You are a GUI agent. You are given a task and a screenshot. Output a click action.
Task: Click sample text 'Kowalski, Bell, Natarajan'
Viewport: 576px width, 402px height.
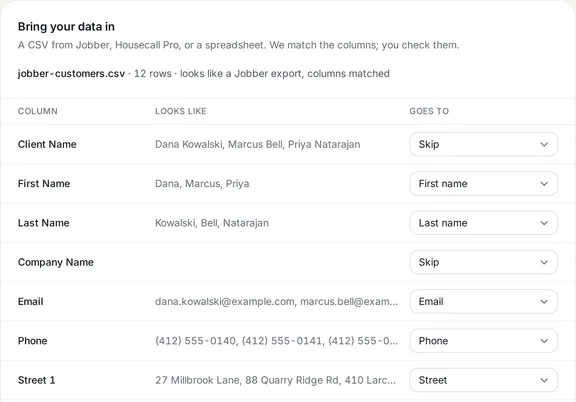click(212, 223)
